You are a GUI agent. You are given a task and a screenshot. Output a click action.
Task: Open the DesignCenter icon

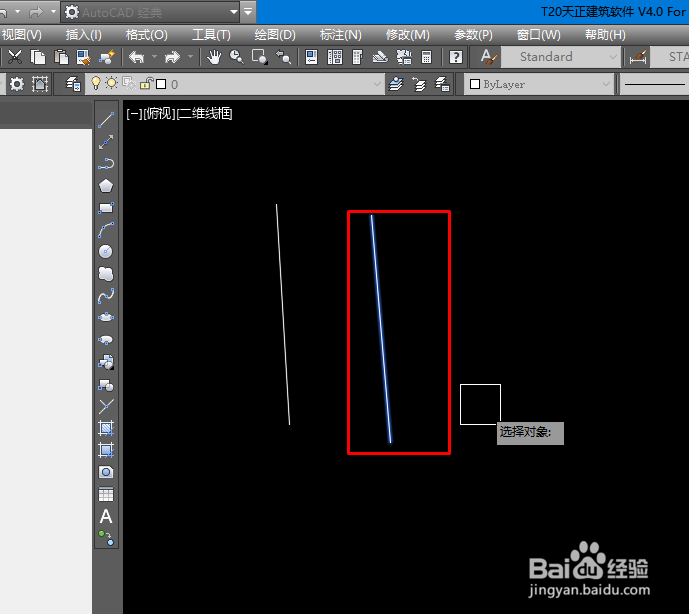click(x=335, y=57)
